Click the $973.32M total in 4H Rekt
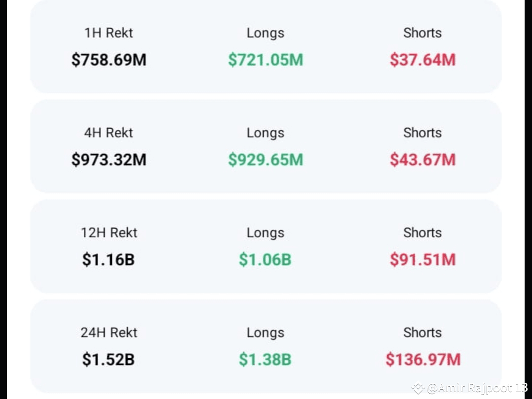 pyautogui.click(x=108, y=160)
